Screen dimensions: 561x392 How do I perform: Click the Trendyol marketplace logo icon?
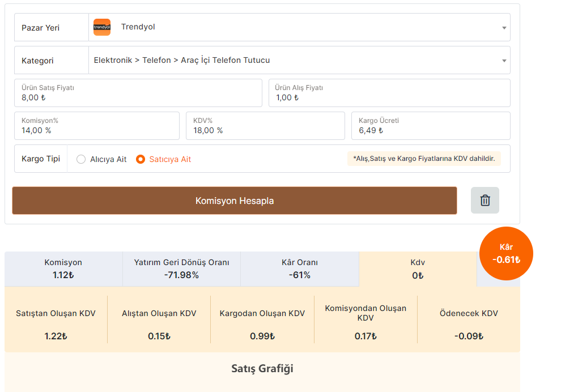pyautogui.click(x=102, y=27)
